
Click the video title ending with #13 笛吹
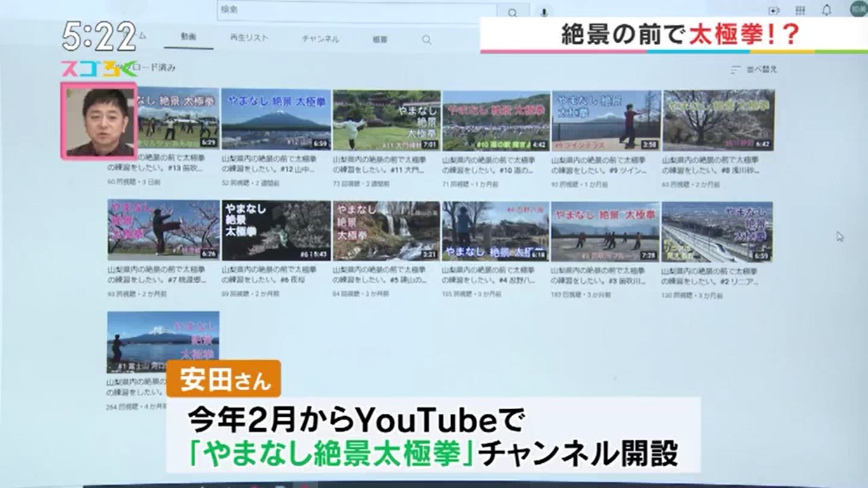[156, 163]
